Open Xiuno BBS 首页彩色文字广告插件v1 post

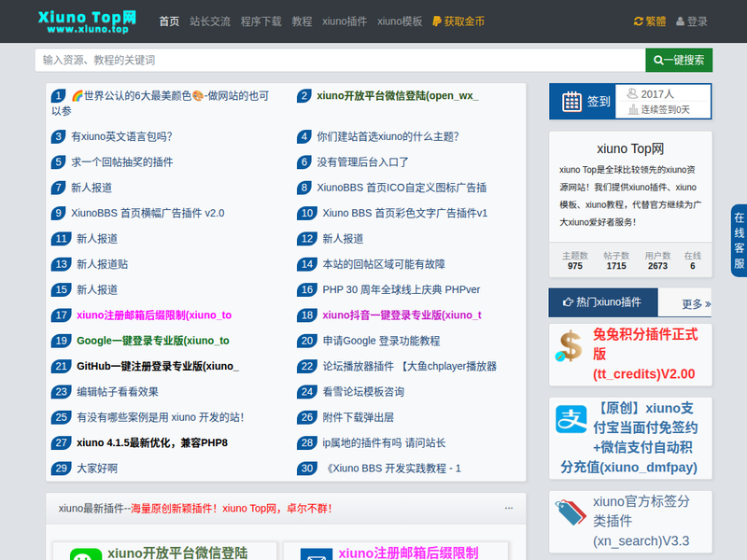[x=405, y=214]
